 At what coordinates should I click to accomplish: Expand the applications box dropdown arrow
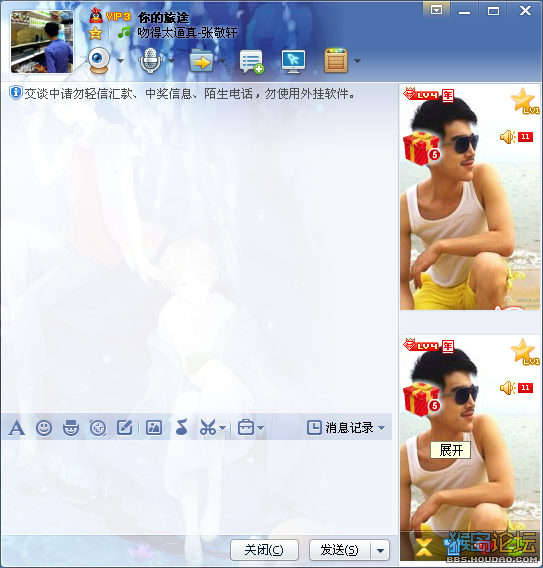click(x=357, y=61)
